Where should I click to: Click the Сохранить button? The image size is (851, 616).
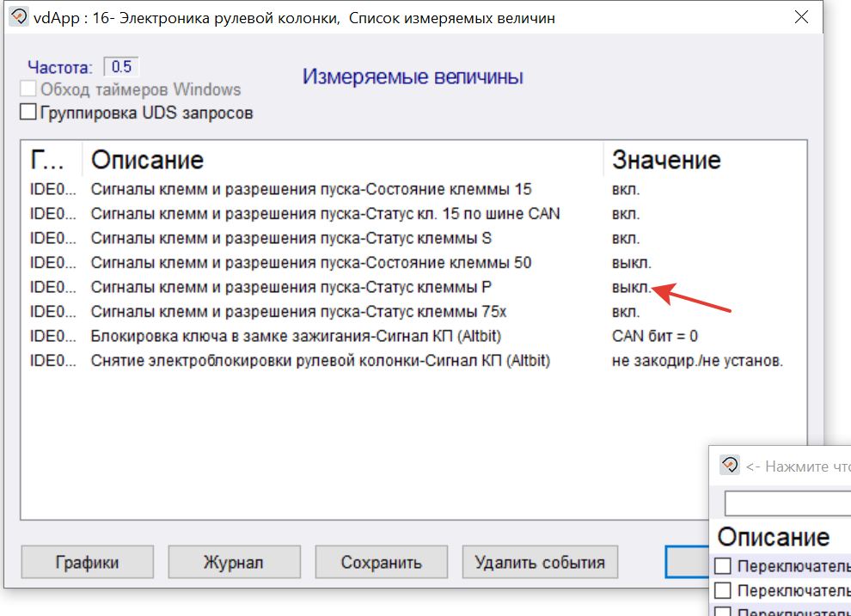[x=382, y=563]
